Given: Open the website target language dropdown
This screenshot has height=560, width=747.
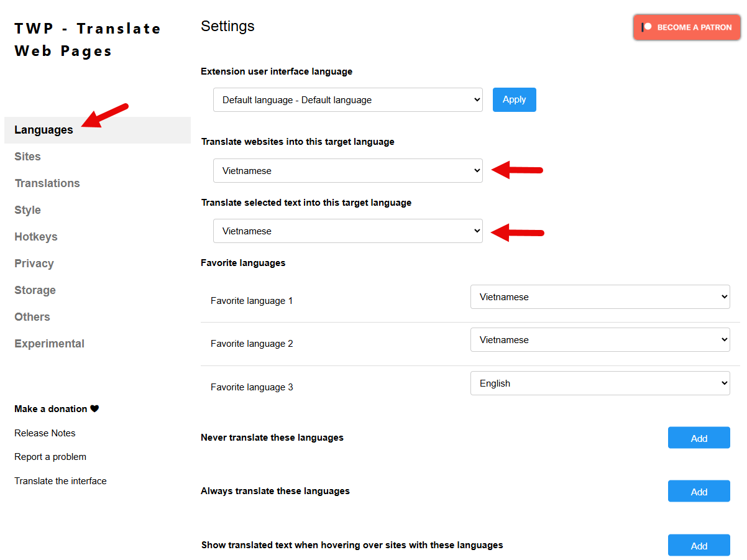Looking at the screenshot, I should [348, 171].
